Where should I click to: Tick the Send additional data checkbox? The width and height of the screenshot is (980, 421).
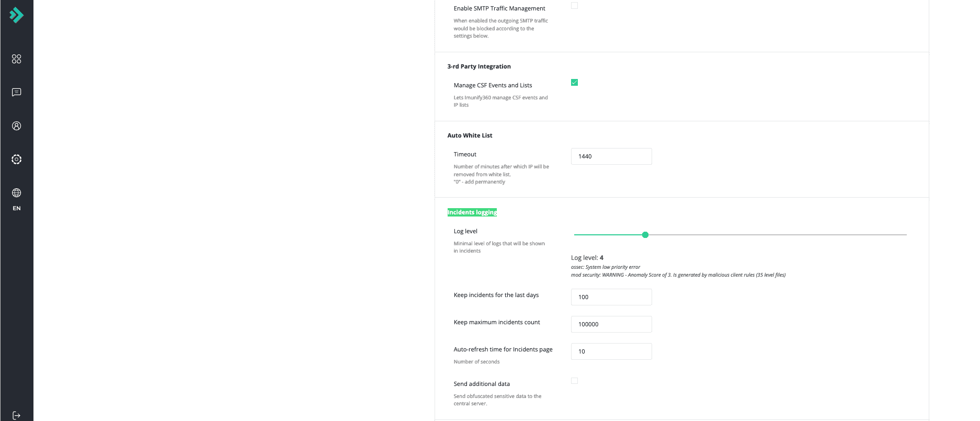574,381
